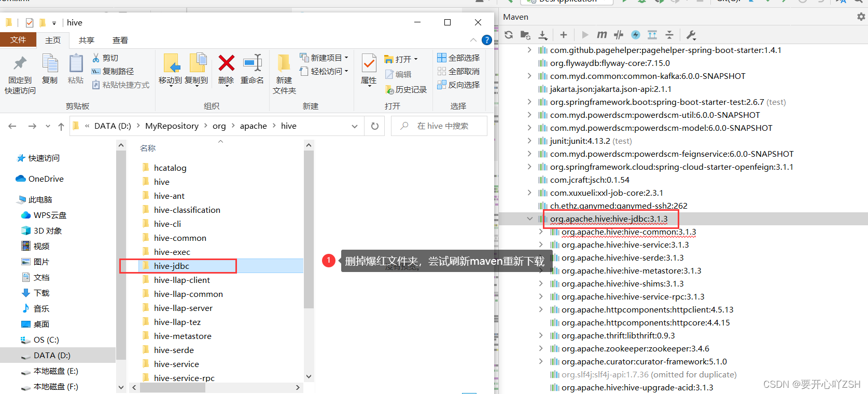The image size is (868, 394).
Task: Click Explorer refresh address button
Action: tap(375, 126)
